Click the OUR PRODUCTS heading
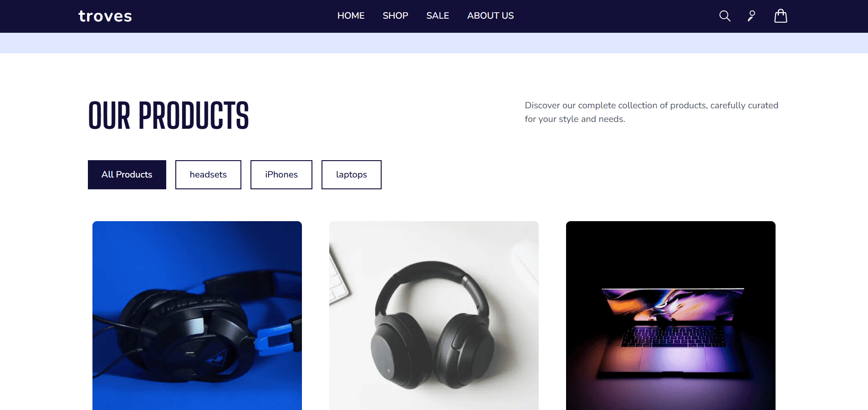This screenshot has width=868, height=410. click(x=168, y=116)
